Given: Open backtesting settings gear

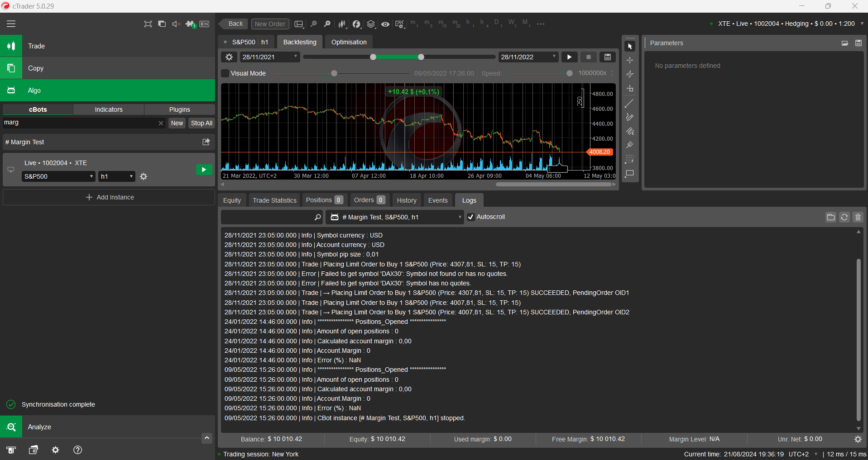Looking at the screenshot, I should [229, 57].
